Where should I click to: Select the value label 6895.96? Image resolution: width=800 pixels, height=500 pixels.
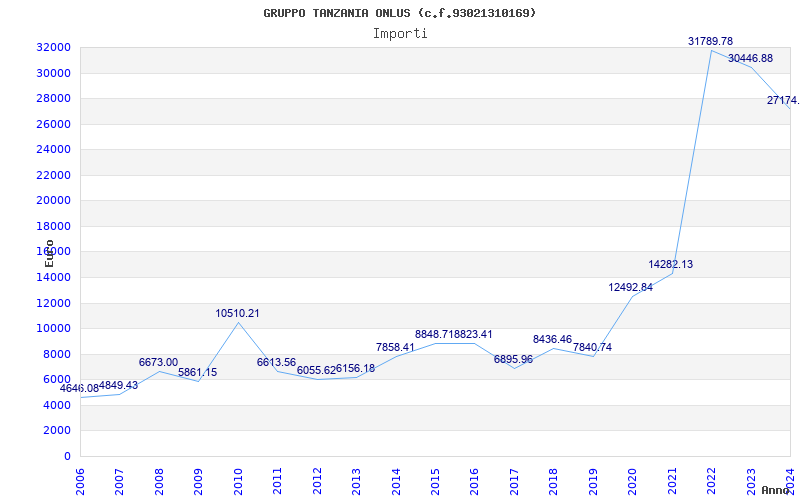(513, 359)
